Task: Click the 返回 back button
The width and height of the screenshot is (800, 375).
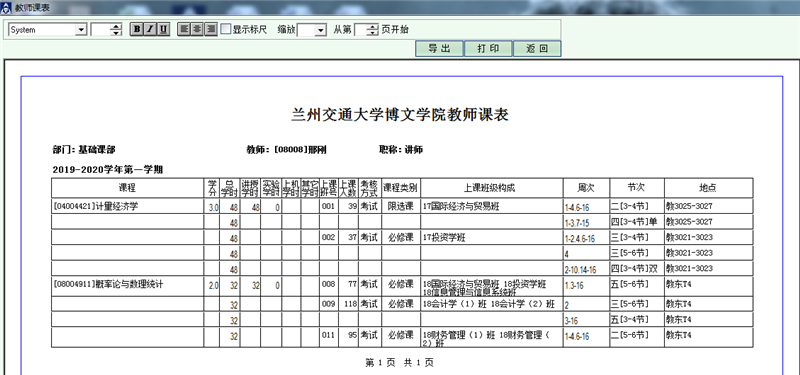Action: pyautogui.click(x=537, y=48)
